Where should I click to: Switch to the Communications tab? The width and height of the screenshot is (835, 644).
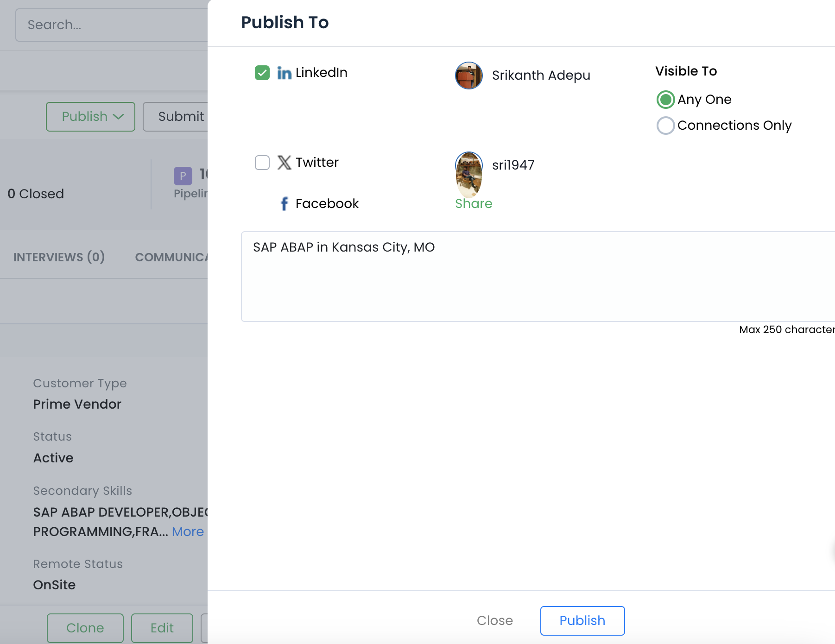[171, 257]
